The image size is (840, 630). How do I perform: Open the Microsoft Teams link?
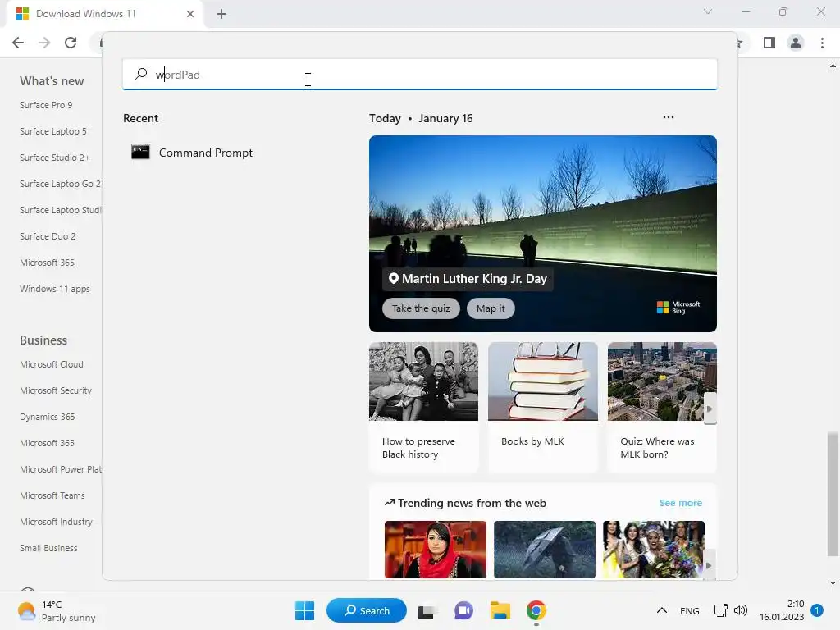click(52, 495)
